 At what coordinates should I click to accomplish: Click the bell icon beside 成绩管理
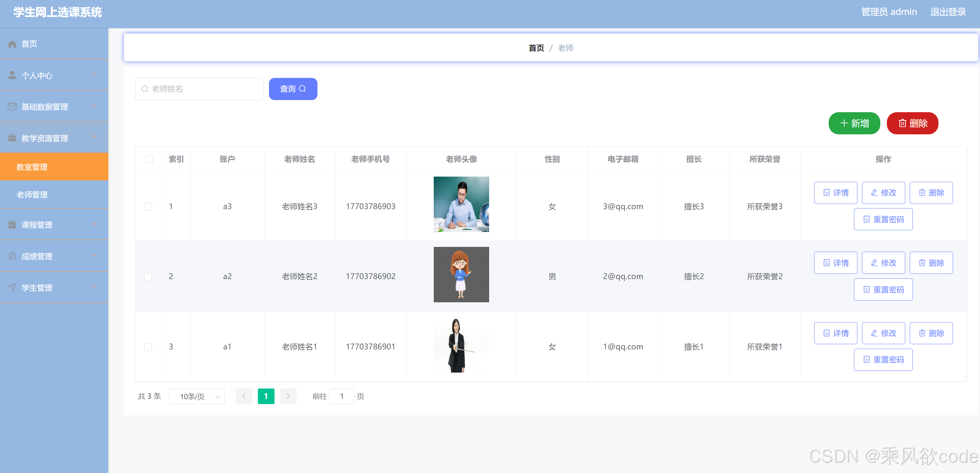(12, 256)
